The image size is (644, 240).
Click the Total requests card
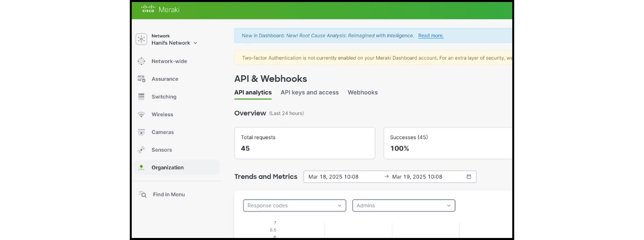point(305,143)
